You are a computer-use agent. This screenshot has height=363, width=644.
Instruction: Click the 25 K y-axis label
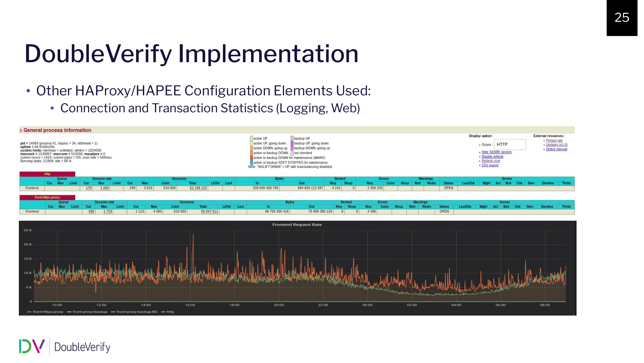[x=28, y=230]
